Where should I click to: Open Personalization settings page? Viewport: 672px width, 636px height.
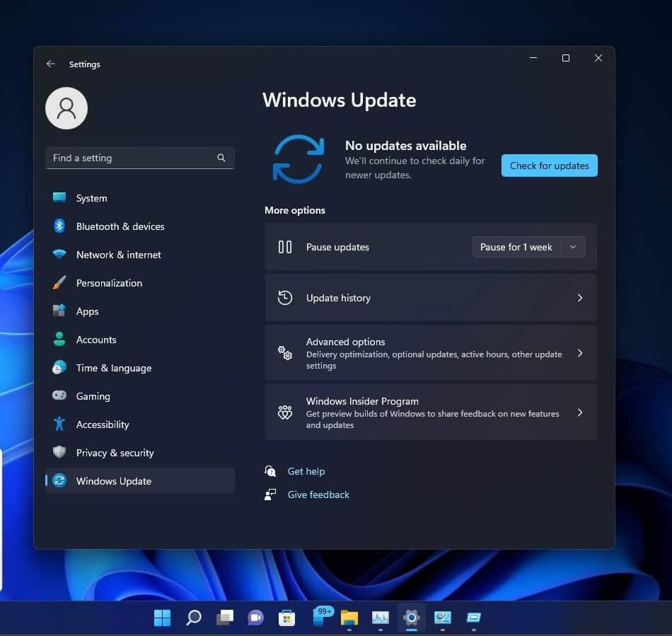[140, 283]
